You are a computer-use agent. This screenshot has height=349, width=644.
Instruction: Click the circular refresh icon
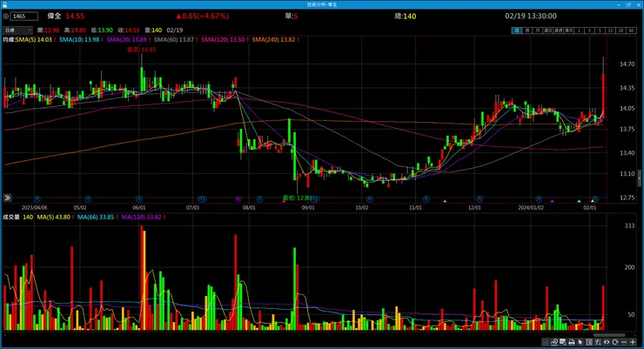point(614,342)
